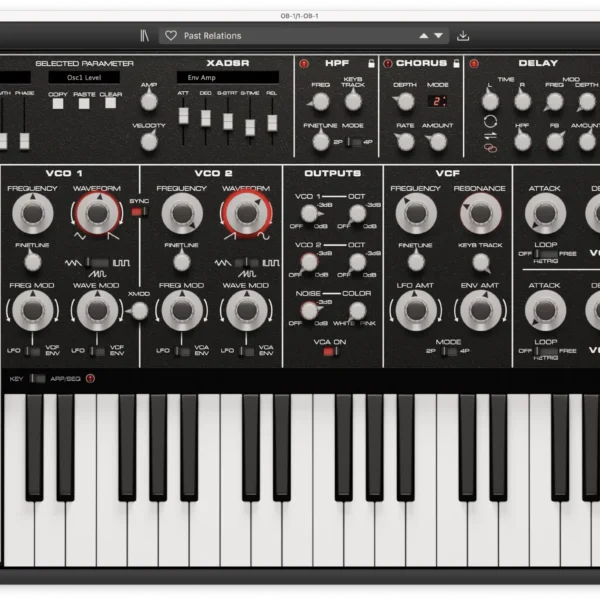Toggle the HPF 2P/4P mode switch
The image size is (600, 600).
353,142
